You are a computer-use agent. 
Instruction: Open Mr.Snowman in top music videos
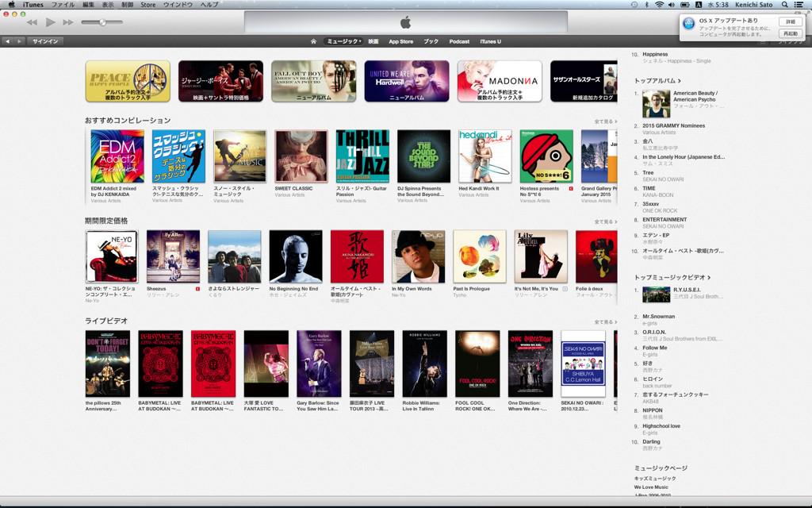click(x=659, y=316)
